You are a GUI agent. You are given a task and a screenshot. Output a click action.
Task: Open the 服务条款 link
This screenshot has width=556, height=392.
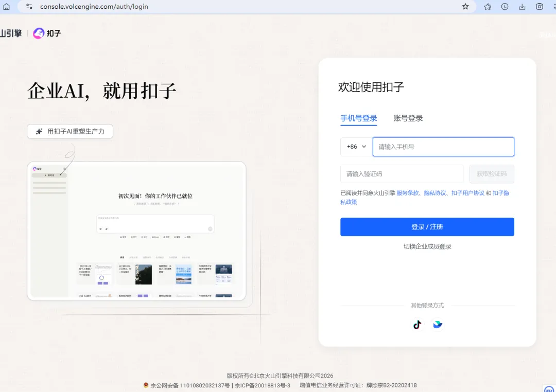(x=408, y=193)
